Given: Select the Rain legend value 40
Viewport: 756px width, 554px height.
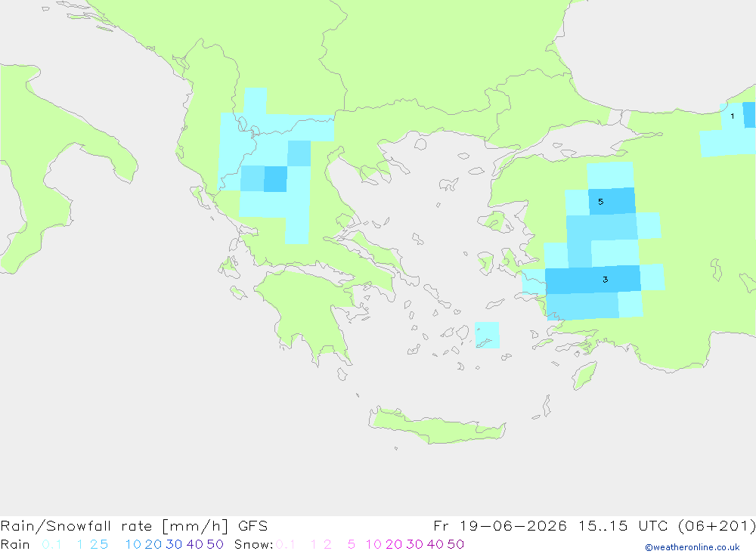Looking at the screenshot, I should pos(195,544).
